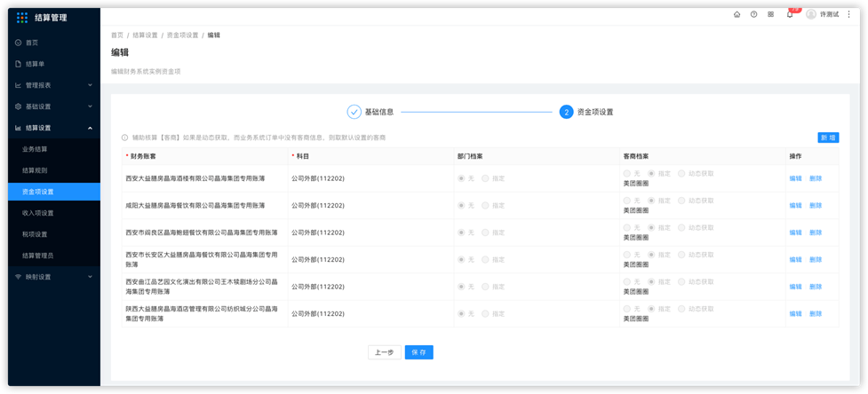Click the 新增 button
The width and height of the screenshot is (868, 394).
tap(828, 138)
